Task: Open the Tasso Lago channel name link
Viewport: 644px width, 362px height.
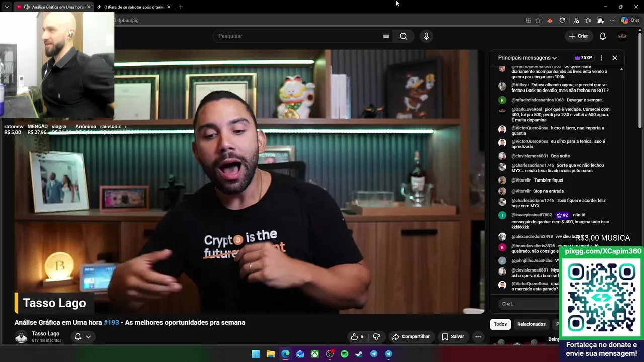Action: point(45,334)
